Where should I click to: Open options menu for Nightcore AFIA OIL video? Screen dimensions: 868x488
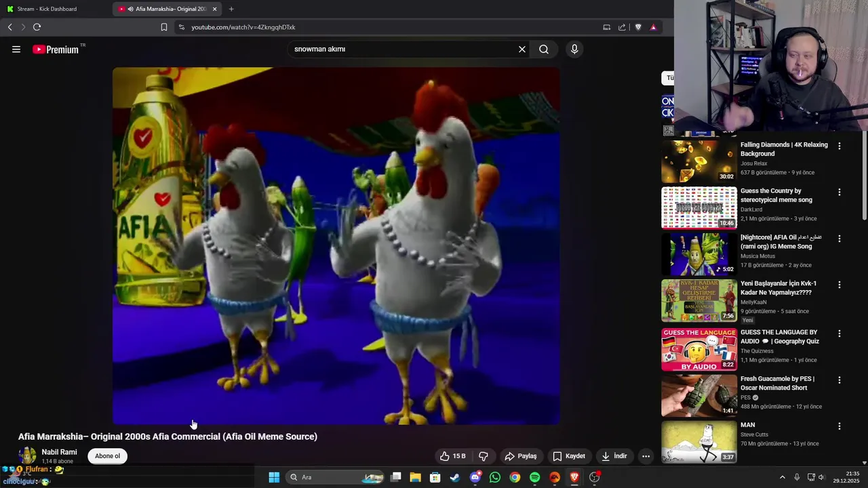click(x=839, y=239)
